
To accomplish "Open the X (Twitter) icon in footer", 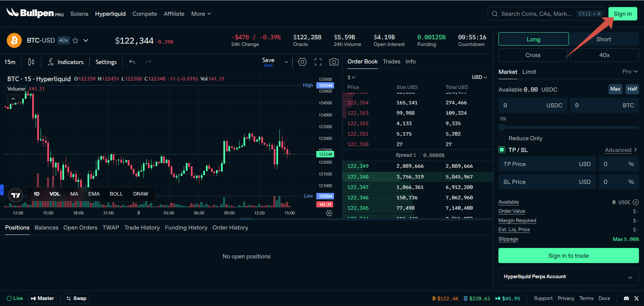I will click(x=636, y=298).
